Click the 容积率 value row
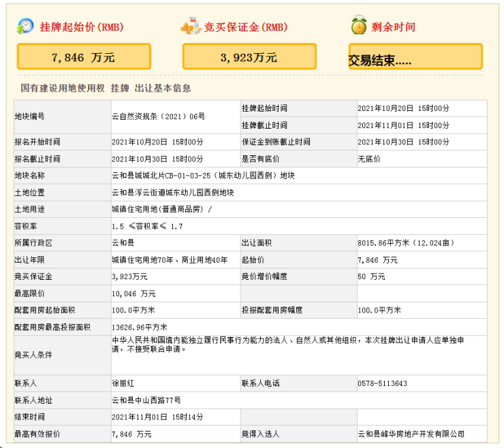Image resolution: width=504 pixels, height=448 pixels. pyautogui.click(x=147, y=226)
